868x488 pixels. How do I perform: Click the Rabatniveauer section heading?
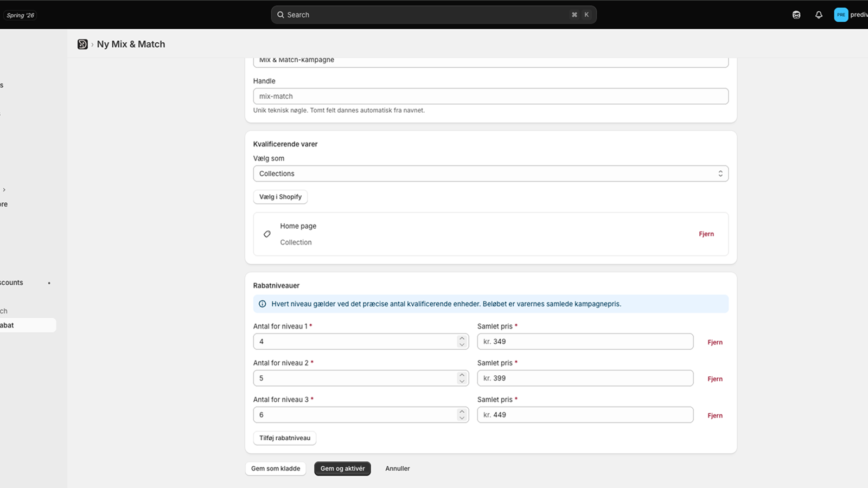coord(276,286)
